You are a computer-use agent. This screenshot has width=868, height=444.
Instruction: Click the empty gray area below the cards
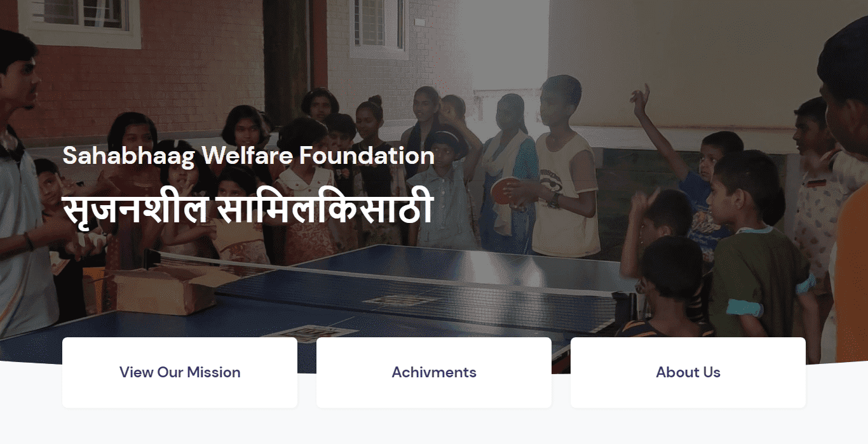click(434, 427)
